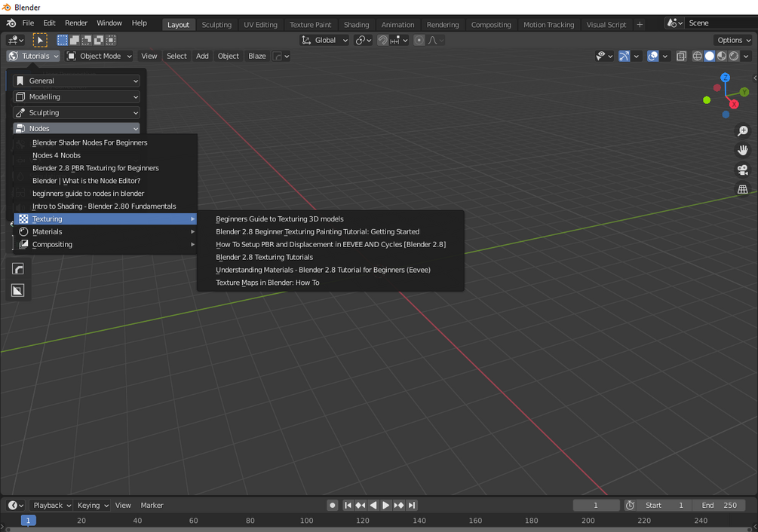The width and height of the screenshot is (758, 532).
Task: Select rendered viewport shading
Action: (734, 56)
